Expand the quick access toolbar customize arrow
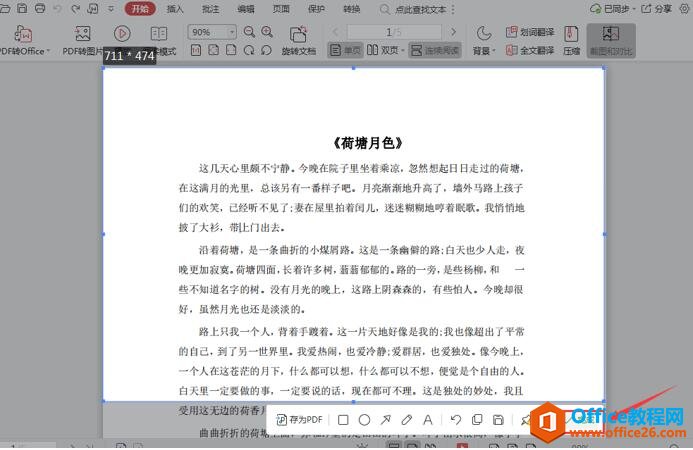Image resolution: width=693 pixels, height=450 pixels. 111,8
